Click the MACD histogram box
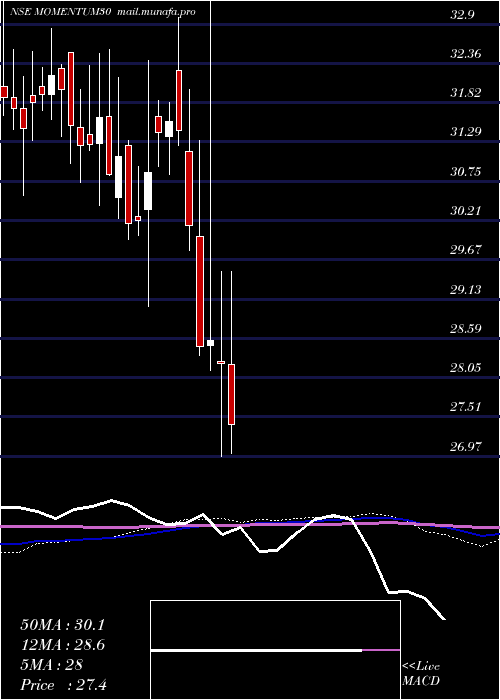 pos(275,650)
